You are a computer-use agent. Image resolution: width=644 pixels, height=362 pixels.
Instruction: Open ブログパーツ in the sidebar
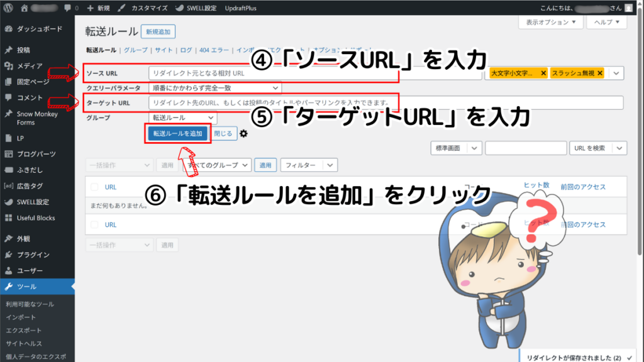tap(37, 154)
